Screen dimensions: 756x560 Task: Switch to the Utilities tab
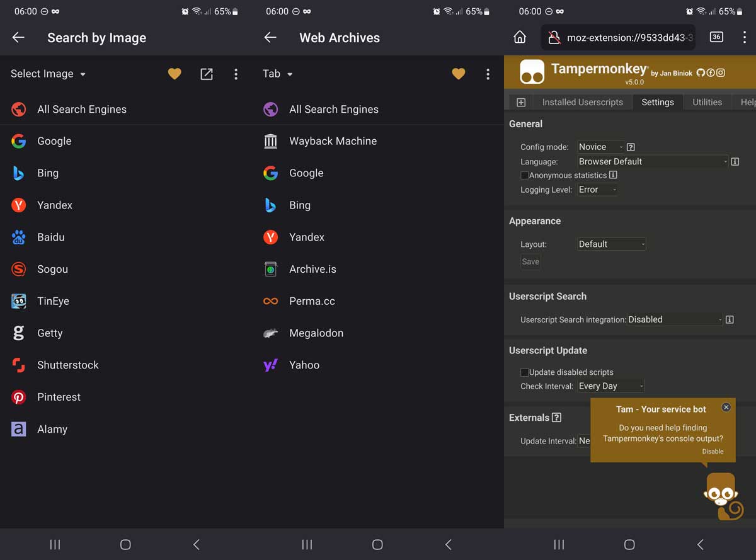(707, 102)
